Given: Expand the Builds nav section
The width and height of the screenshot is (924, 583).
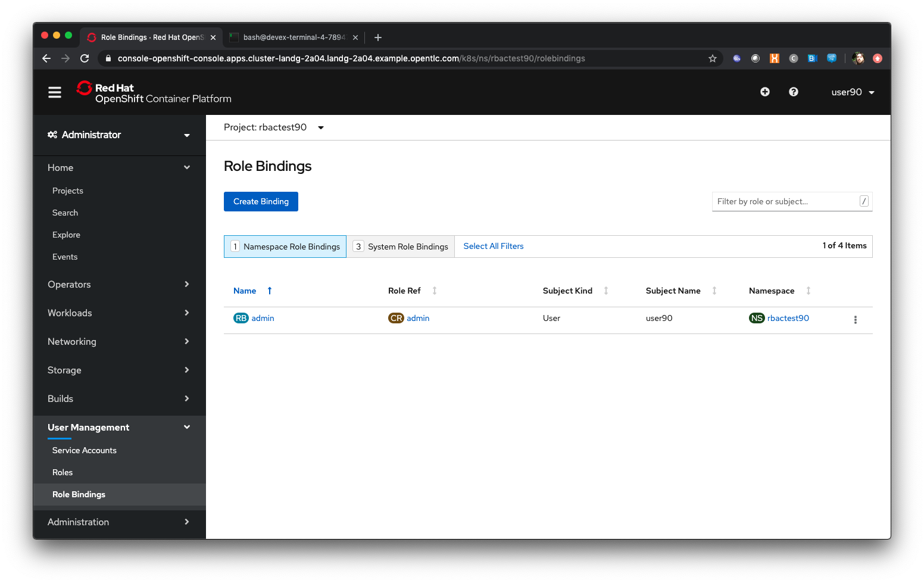Looking at the screenshot, I should [119, 399].
